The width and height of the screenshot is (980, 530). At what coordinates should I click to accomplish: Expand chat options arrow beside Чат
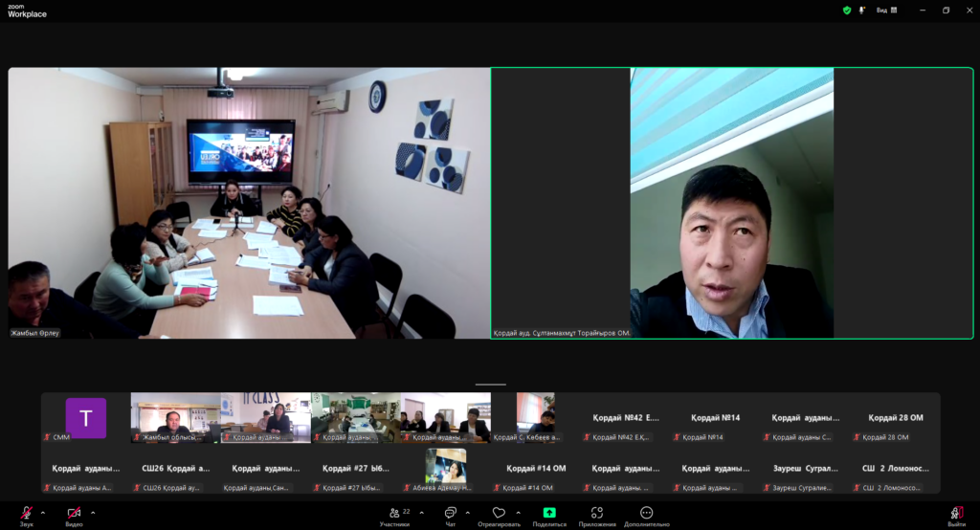[469, 512]
